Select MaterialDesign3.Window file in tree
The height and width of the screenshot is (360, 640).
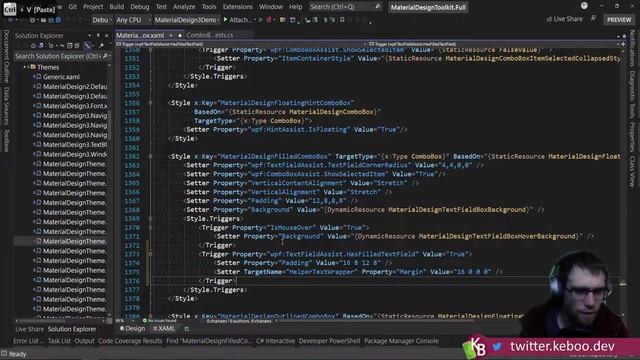click(75, 154)
